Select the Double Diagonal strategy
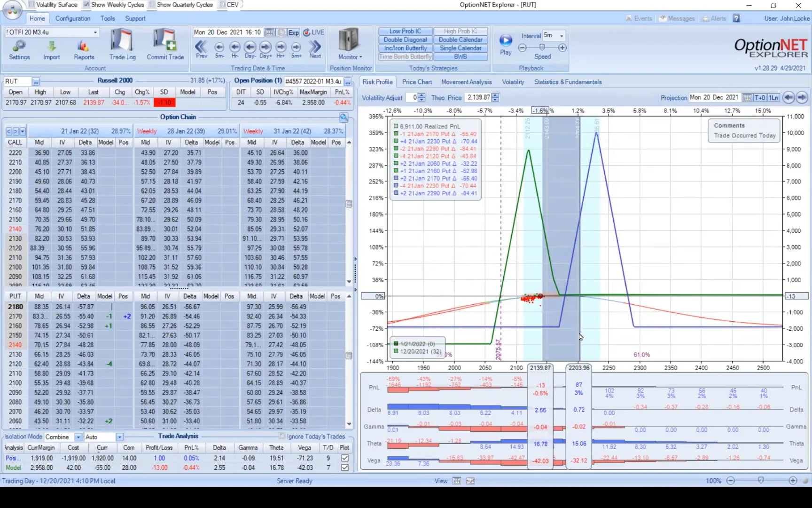Screen dimensions: 812x508 [x=406, y=40]
